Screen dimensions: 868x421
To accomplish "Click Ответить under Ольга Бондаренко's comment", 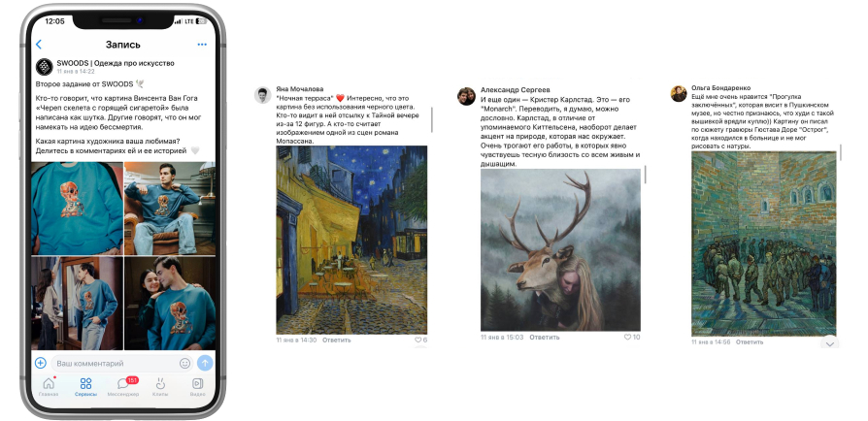I will [x=750, y=341].
